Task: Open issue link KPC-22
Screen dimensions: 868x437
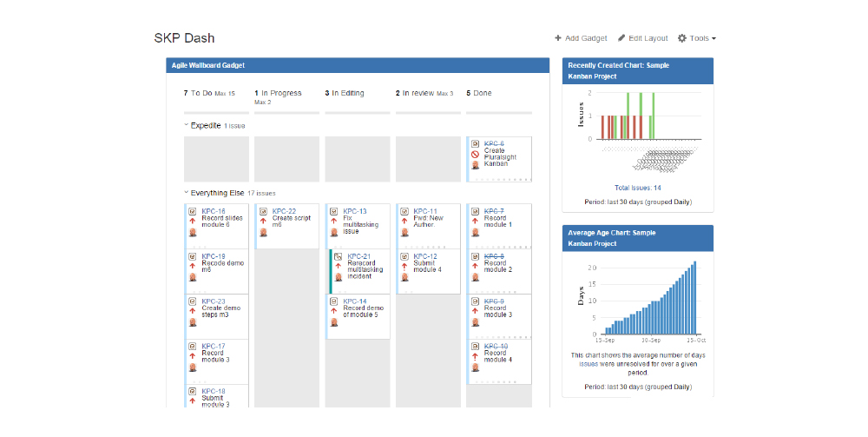Action: 284,212
